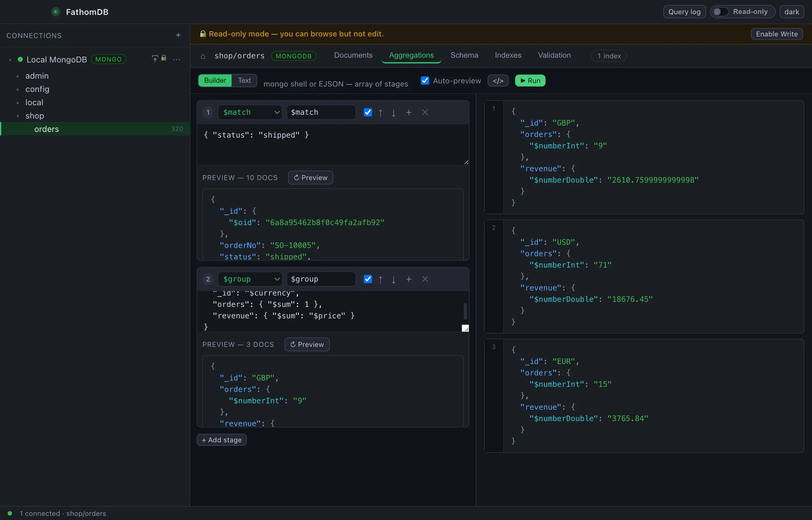The height and width of the screenshot is (520, 812).
Task: Select the Aggregations tab
Action: click(411, 55)
